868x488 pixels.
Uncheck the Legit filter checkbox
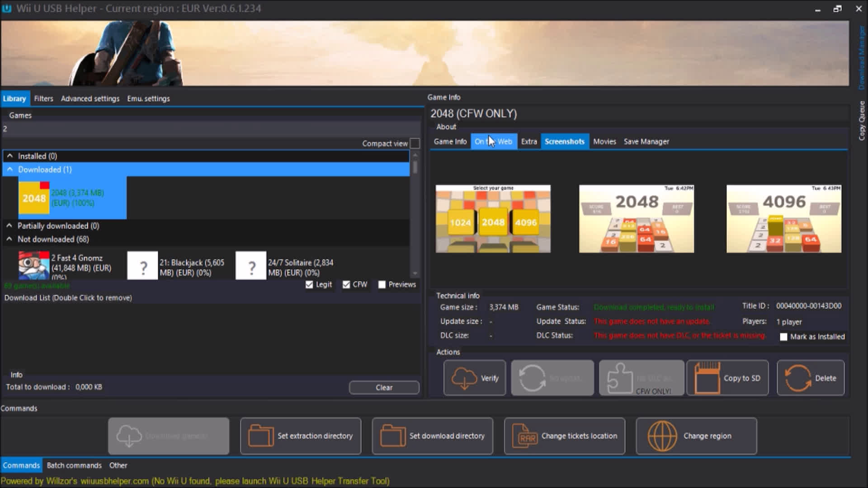click(x=309, y=285)
